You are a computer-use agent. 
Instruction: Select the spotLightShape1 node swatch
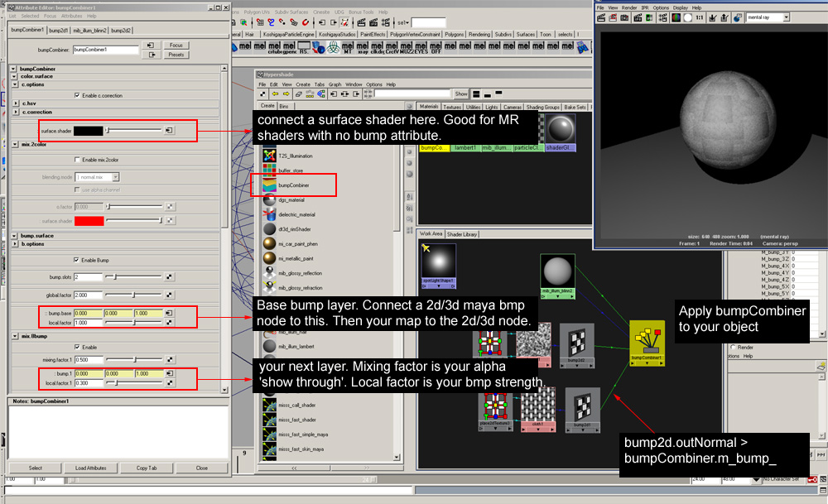[x=439, y=266]
